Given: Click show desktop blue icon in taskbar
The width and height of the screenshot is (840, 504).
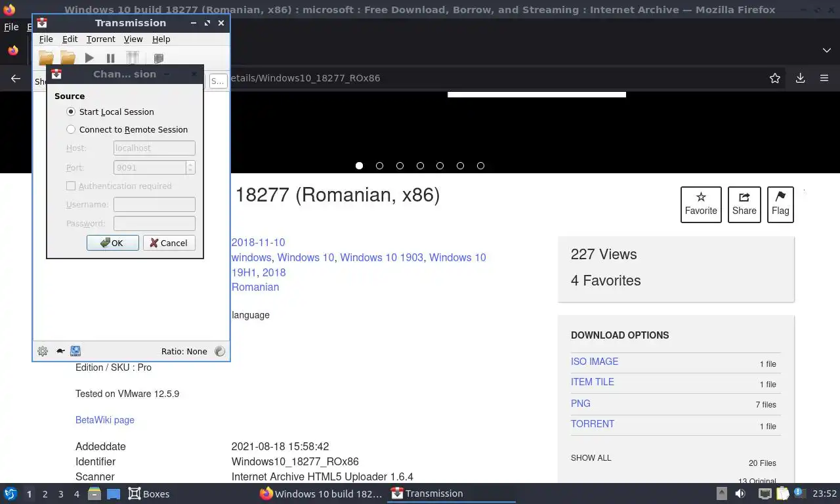Looking at the screenshot, I should click(x=113, y=493).
